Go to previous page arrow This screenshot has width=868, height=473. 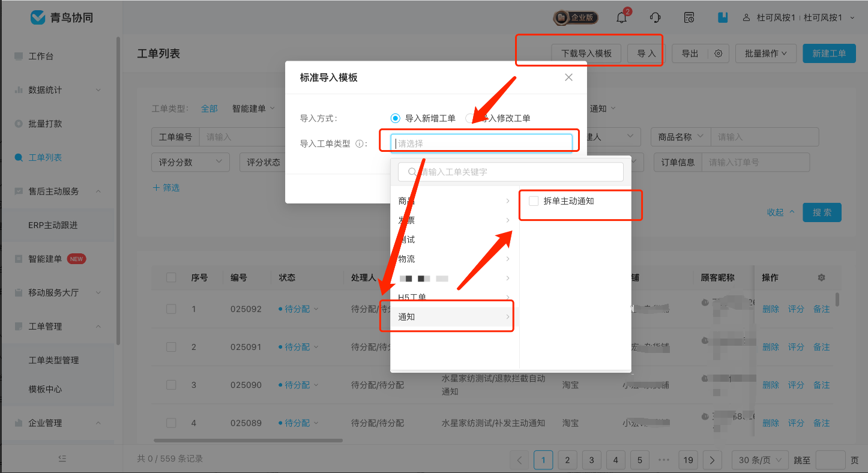[519, 460]
